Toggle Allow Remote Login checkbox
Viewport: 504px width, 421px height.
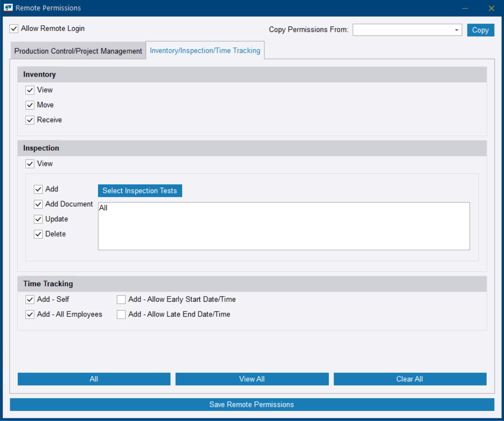click(14, 29)
